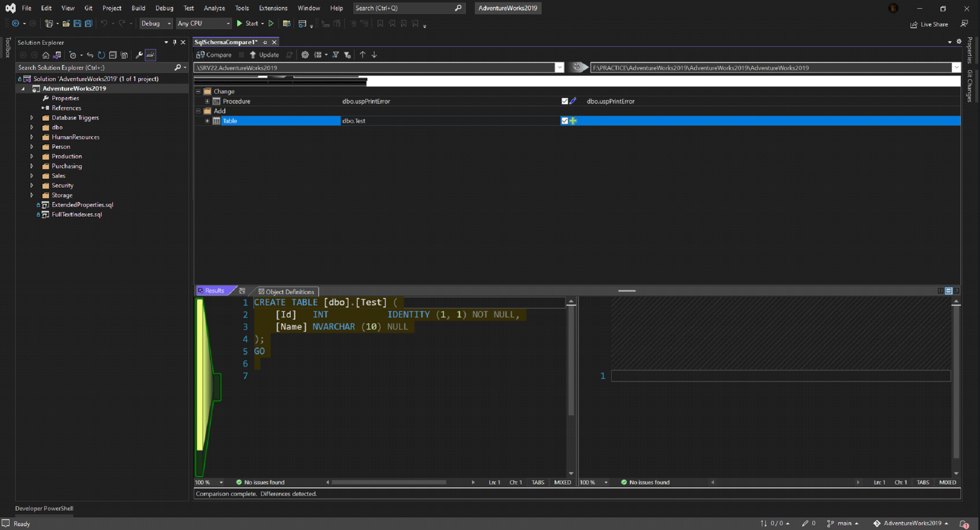980x530 pixels.
Task: Open the Any CPU platform dropdown
Action: [204, 23]
